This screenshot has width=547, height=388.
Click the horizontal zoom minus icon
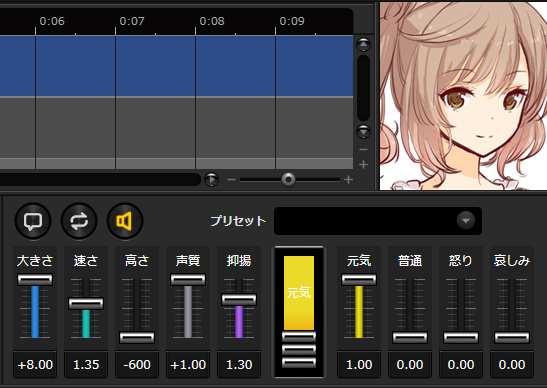tap(231, 180)
